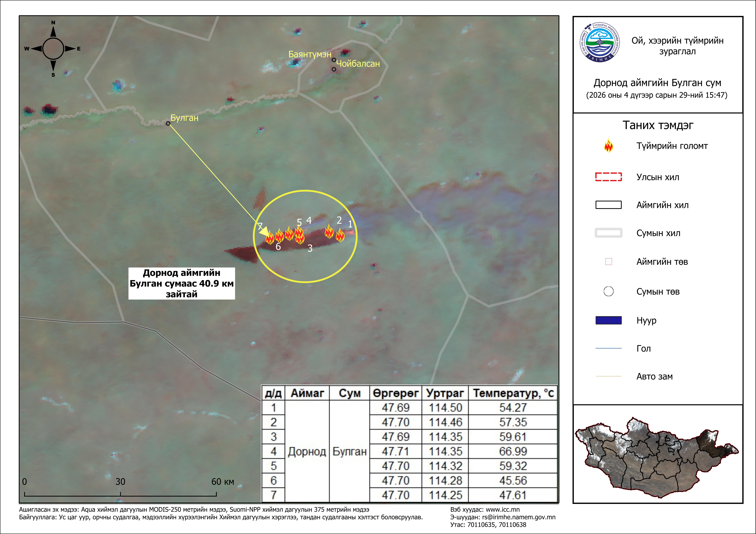Click the gray Сумын хил legend symbol
Viewport: 756px width, 534px height.
608,233
